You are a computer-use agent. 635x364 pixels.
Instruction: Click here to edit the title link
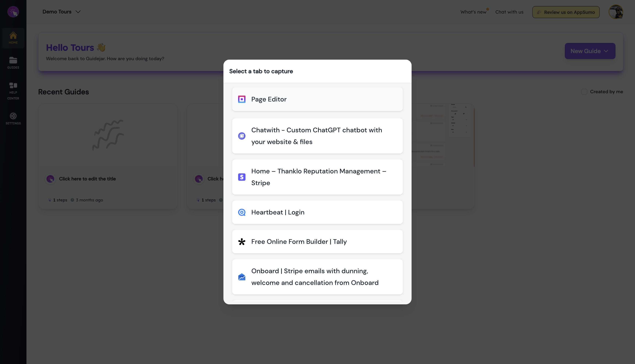click(x=87, y=179)
